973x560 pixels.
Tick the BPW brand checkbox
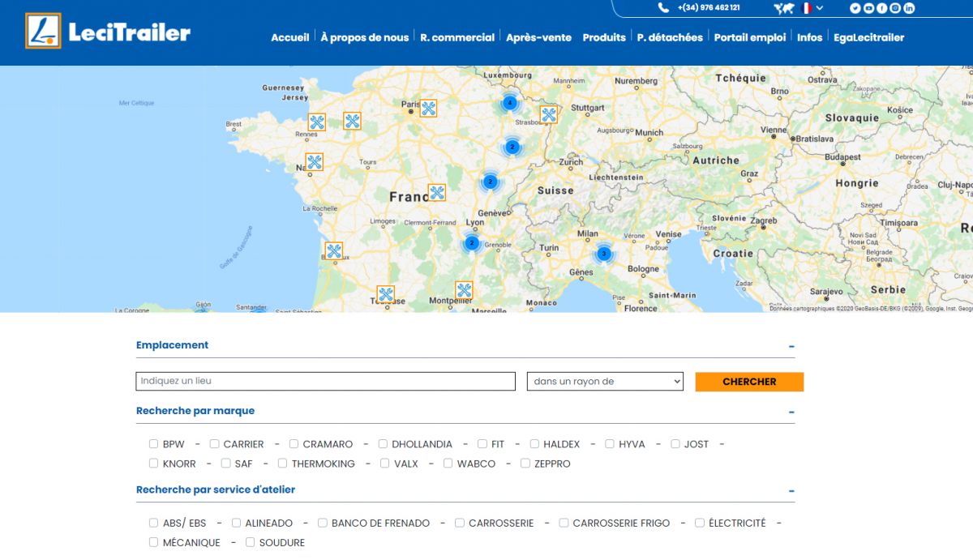click(153, 444)
